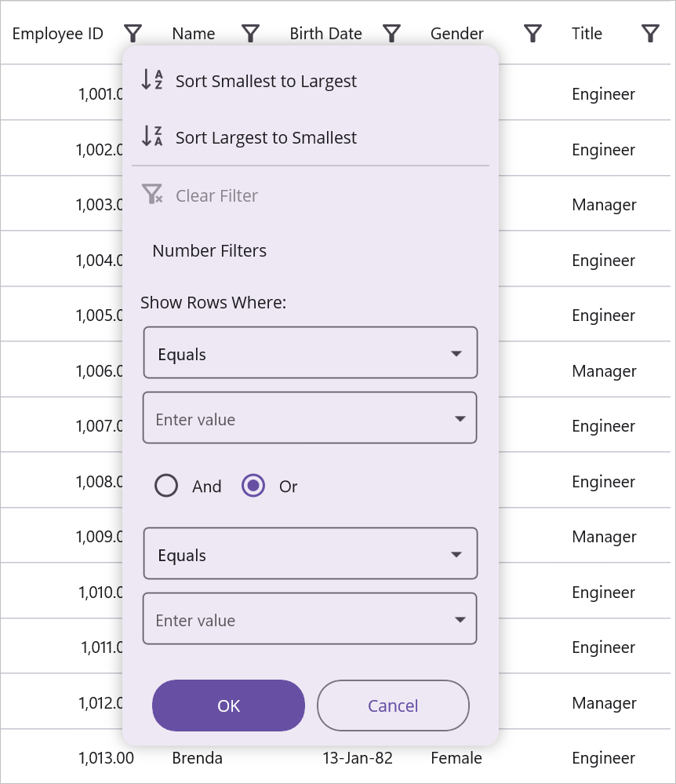Viewport: 676px width, 784px height.
Task: Open the Birth Date filter icon
Action: point(391,33)
